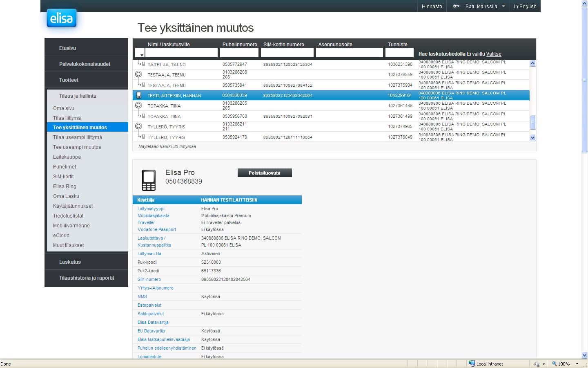Viewport: 588px width, 368px height.
Task: Open the Puhelimet sidebar link
Action: pyautogui.click(x=65, y=166)
